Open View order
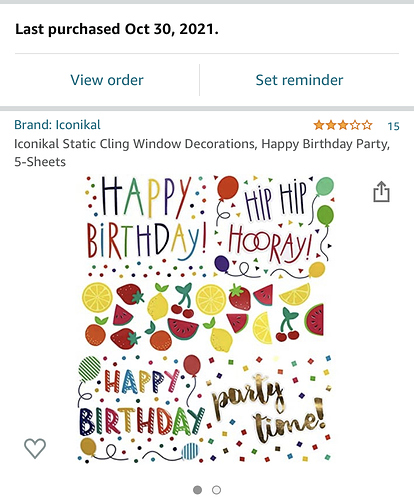 [x=107, y=80]
